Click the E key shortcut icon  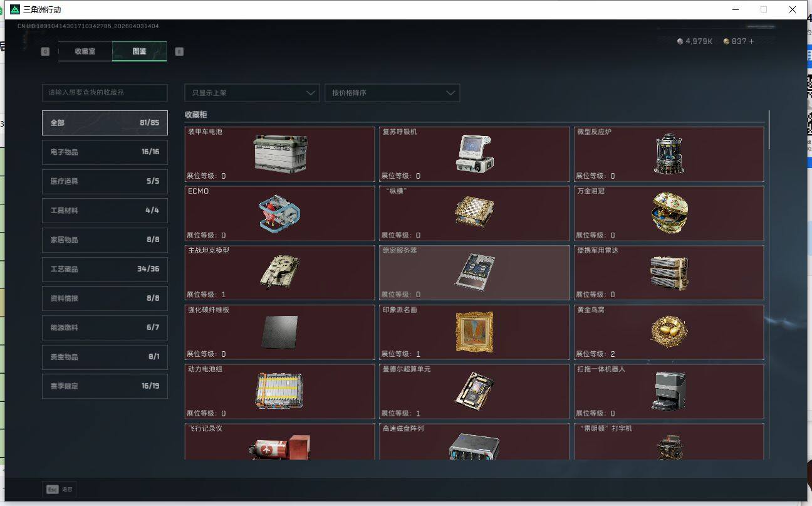179,51
